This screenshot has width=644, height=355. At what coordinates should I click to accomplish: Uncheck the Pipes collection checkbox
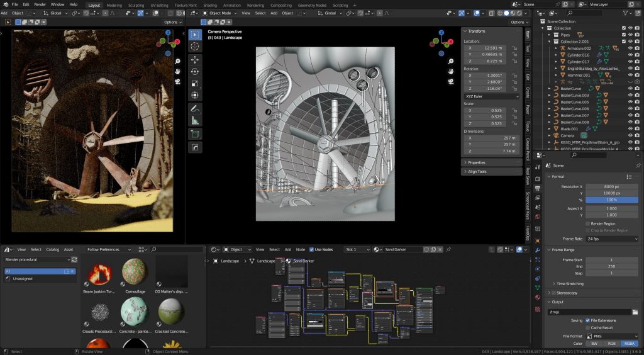[x=623, y=35]
